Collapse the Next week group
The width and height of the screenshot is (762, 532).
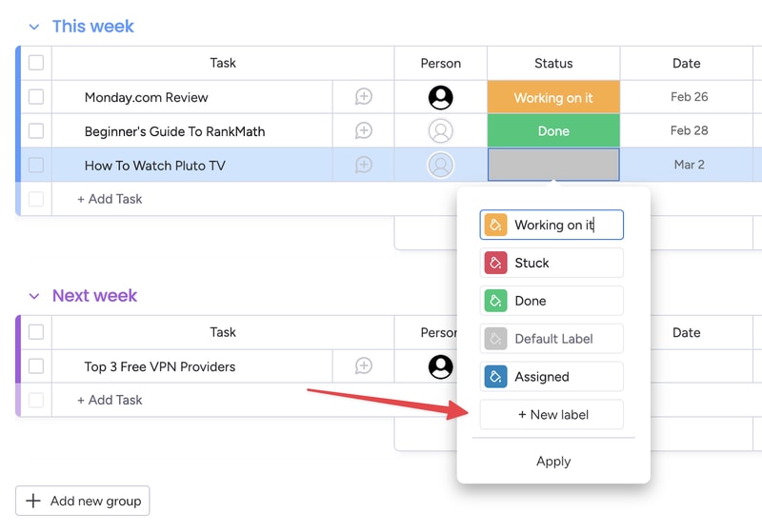34,296
